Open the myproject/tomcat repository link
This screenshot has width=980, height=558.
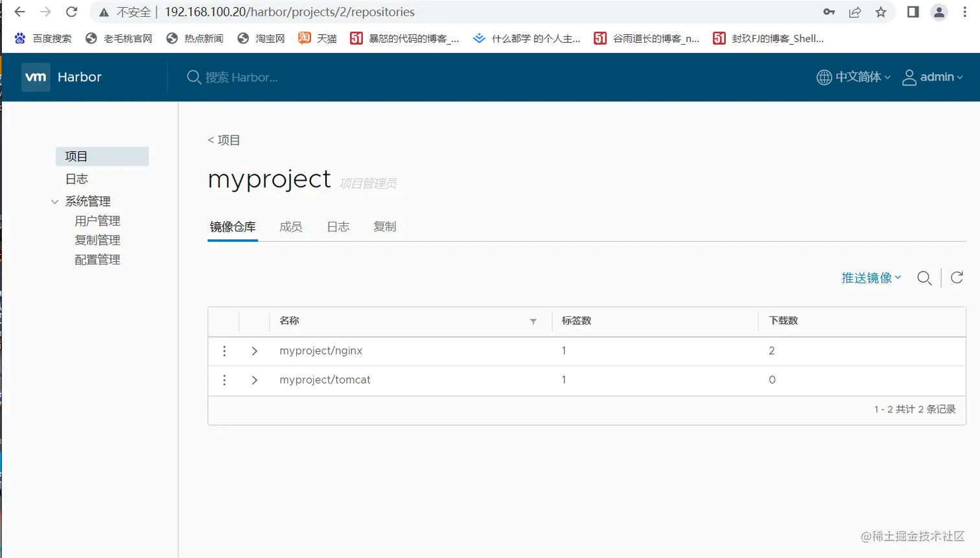[325, 380]
